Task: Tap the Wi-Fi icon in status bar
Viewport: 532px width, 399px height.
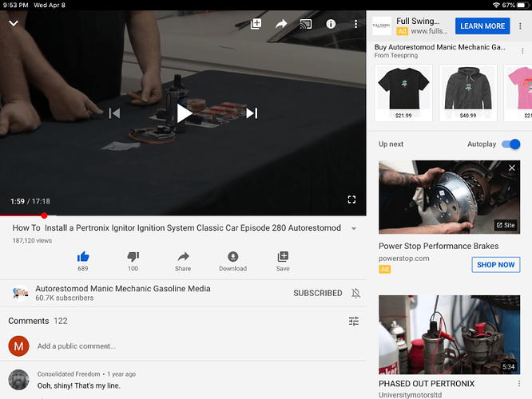Action: point(496,5)
